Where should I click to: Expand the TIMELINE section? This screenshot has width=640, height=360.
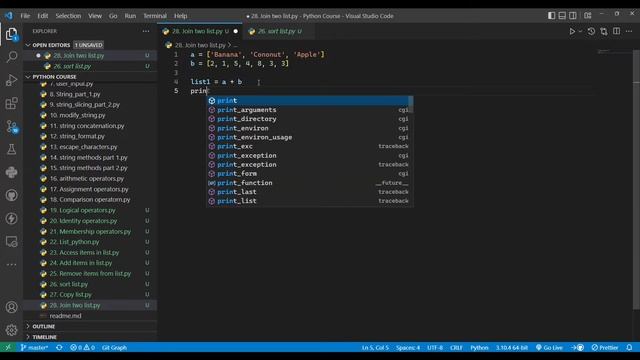click(91, 337)
